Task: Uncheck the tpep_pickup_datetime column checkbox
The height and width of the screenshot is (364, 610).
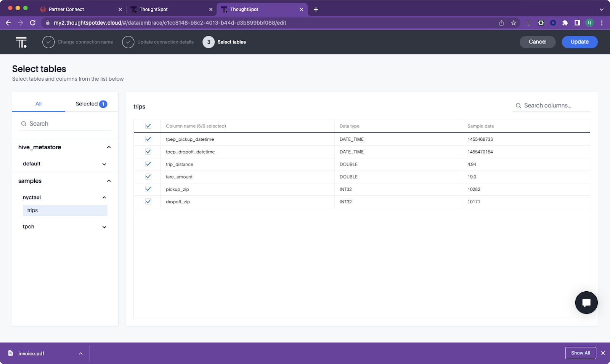Action: point(148,139)
